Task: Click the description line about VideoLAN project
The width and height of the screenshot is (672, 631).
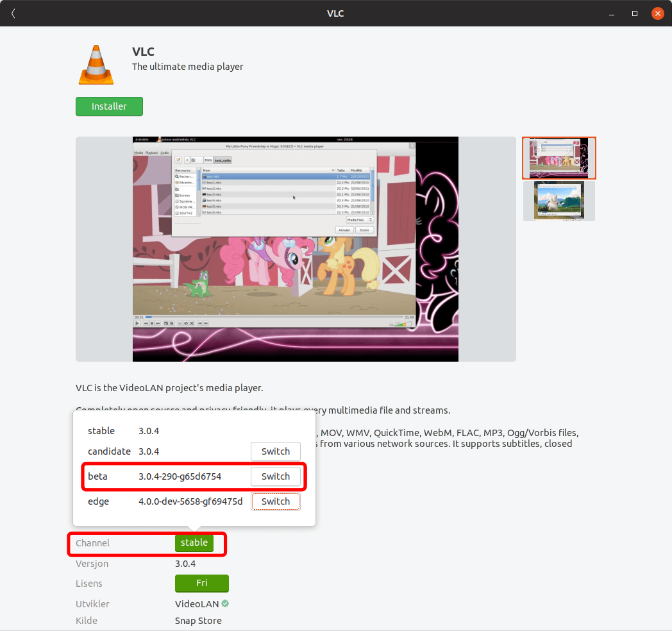Action: [x=169, y=388]
